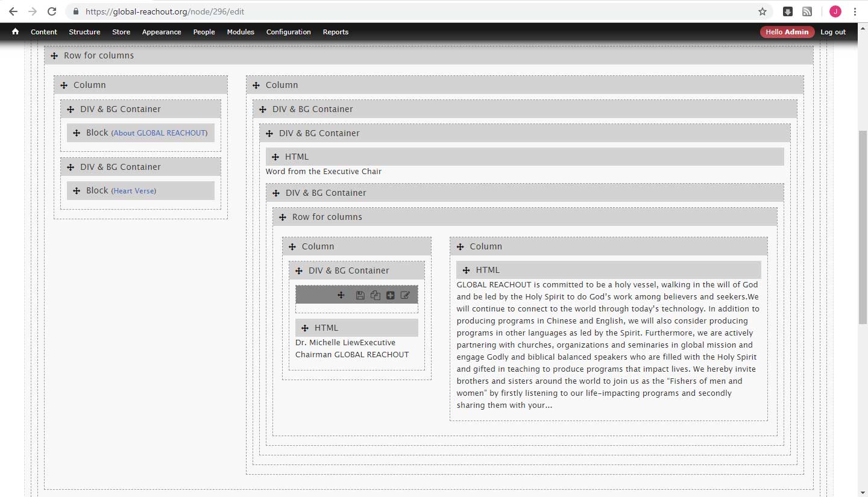Click the Hello Admin account button

787,32
